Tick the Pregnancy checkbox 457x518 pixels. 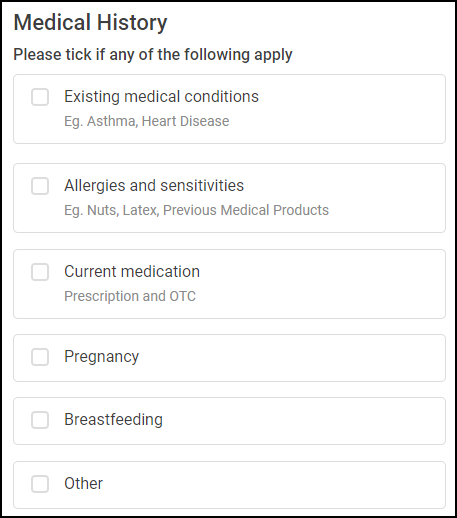pos(40,357)
